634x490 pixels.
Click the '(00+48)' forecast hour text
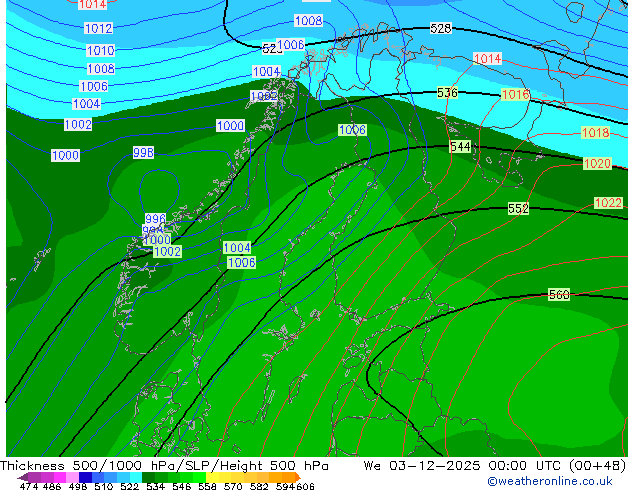coord(597,466)
